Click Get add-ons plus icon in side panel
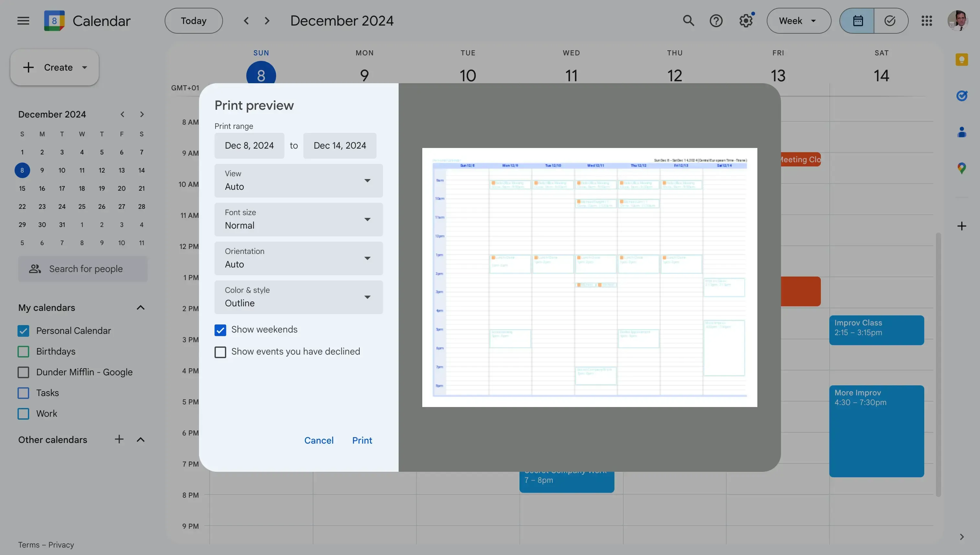The width and height of the screenshot is (980, 555). (962, 226)
